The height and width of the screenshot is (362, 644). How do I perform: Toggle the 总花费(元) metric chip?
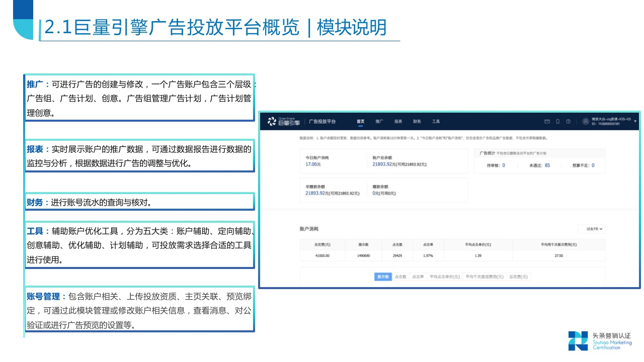click(518, 277)
